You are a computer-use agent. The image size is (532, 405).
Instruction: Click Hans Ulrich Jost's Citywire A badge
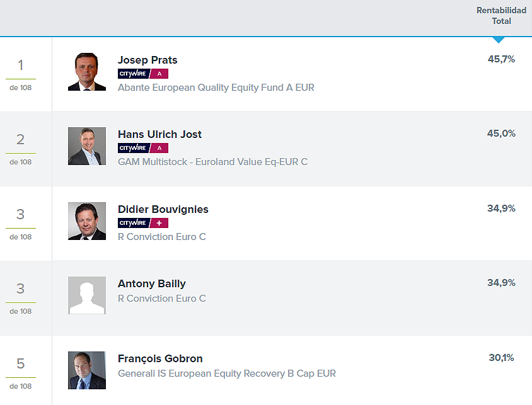tap(143, 148)
